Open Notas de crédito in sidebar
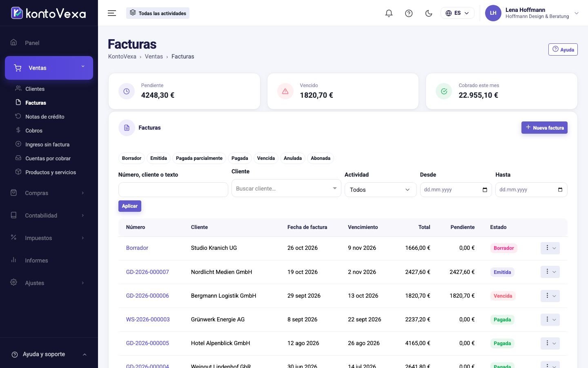Viewport: 588px width, 368px height. pyautogui.click(x=45, y=117)
